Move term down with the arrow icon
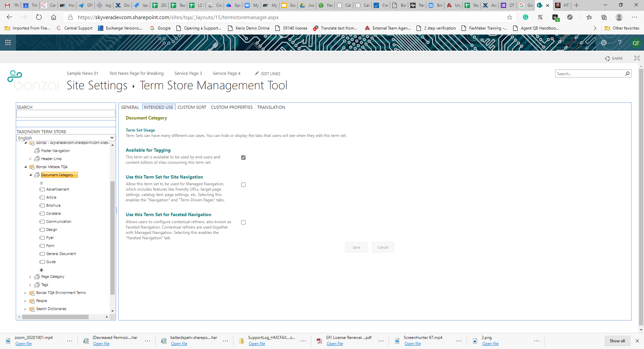Viewport: 644px width, 349px height. tap(42, 270)
